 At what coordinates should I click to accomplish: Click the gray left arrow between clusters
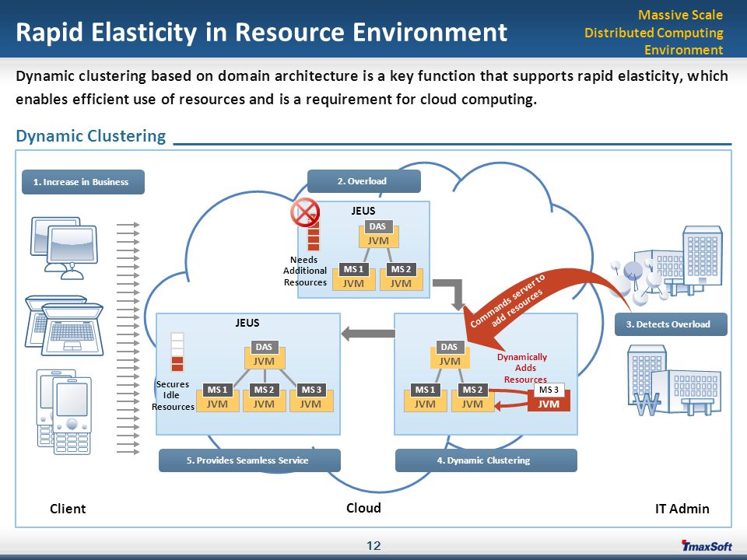pyautogui.click(x=368, y=334)
